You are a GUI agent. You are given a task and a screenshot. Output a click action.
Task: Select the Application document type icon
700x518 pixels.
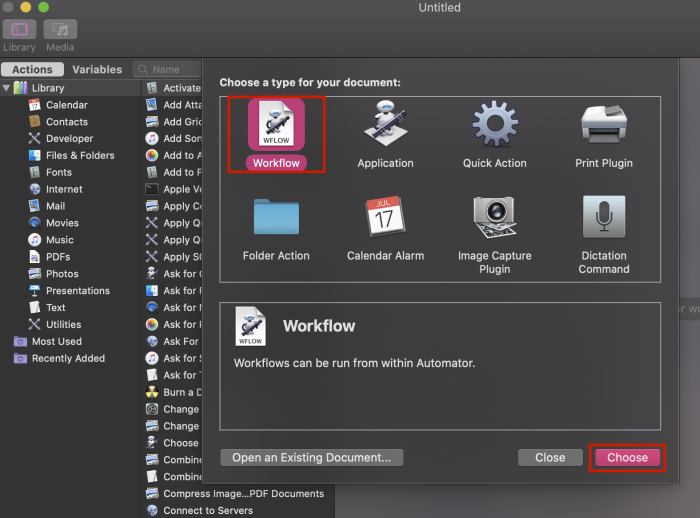point(385,124)
